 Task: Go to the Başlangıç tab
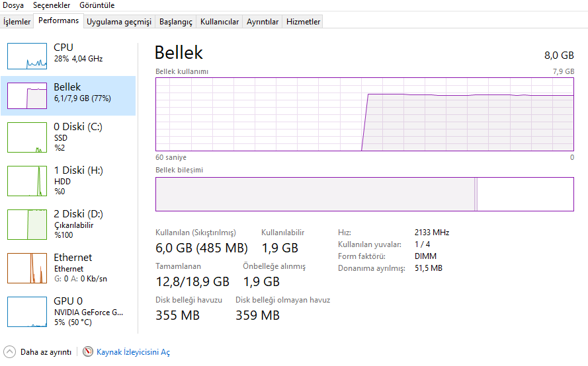(x=176, y=22)
